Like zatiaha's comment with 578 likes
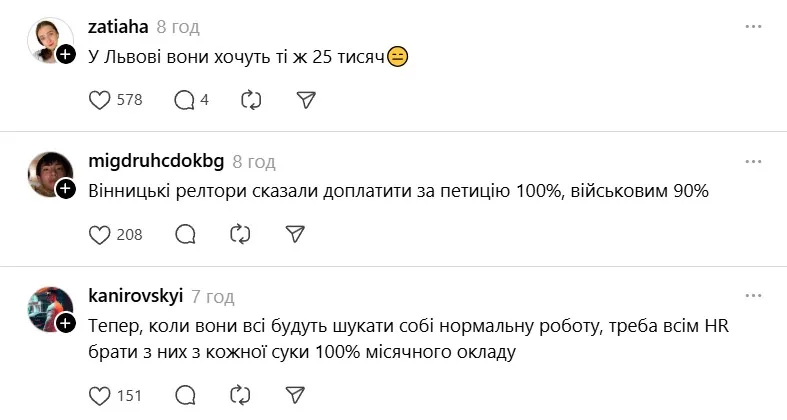The image size is (787, 420). pyautogui.click(x=99, y=100)
